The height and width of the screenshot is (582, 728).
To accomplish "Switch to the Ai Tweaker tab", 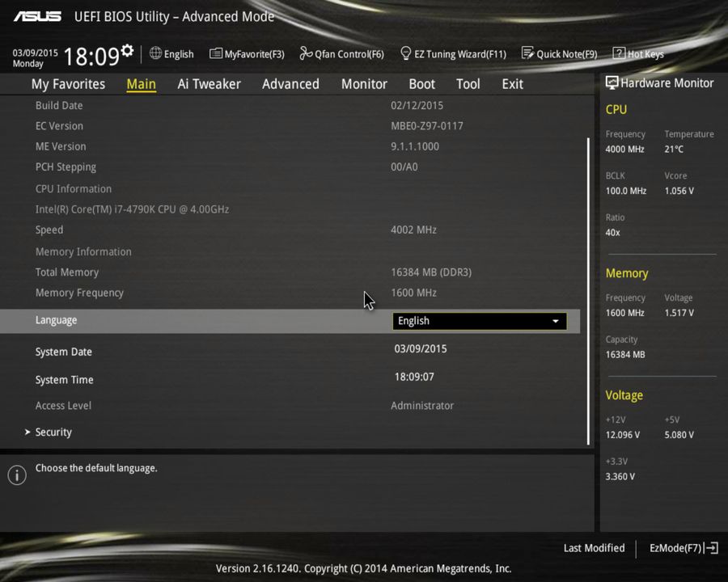I will click(209, 84).
